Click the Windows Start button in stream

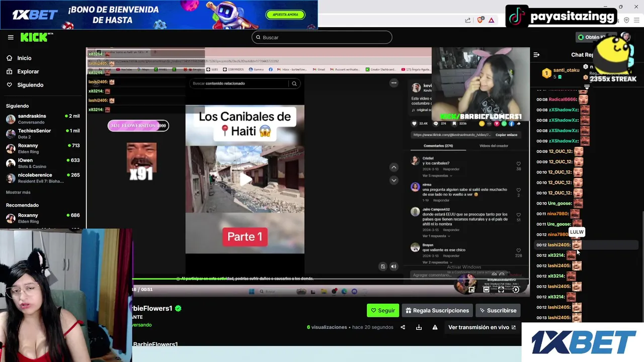coord(251,292)
